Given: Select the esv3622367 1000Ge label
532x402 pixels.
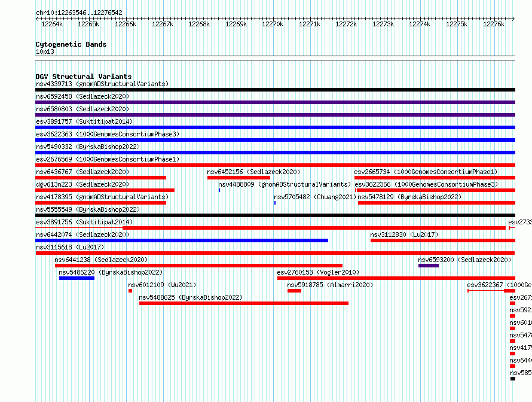Looking at the screenshot, I should (499, 285).
